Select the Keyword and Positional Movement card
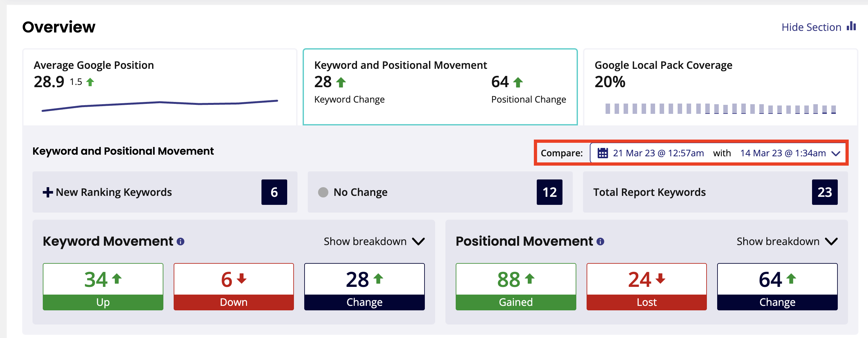Image resolution: width=868 pixels, height=338 pixels. tap(440, 87)
